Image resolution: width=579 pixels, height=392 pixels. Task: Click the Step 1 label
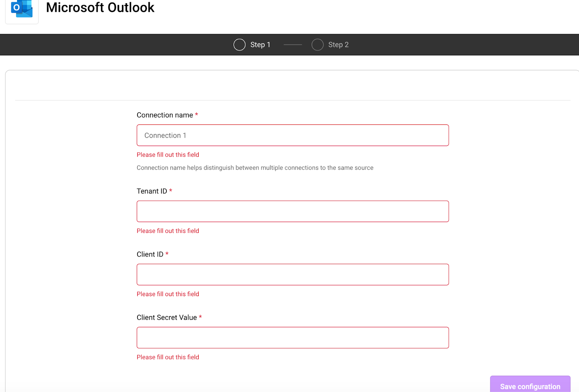[260, 45]
